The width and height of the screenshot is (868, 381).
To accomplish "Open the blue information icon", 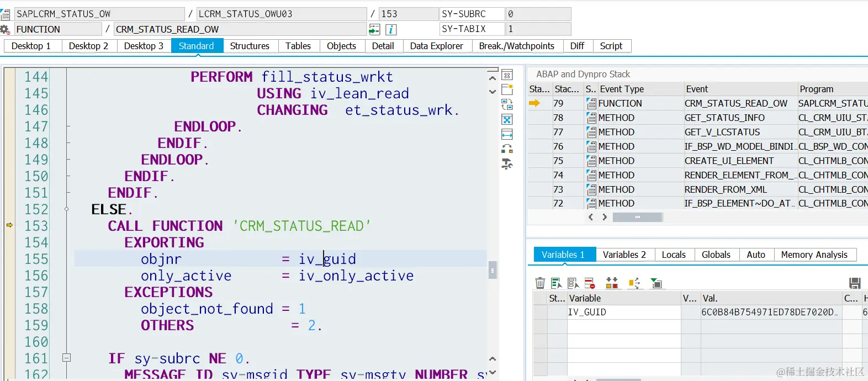I will pyautogui.click(x=391, y=29).
